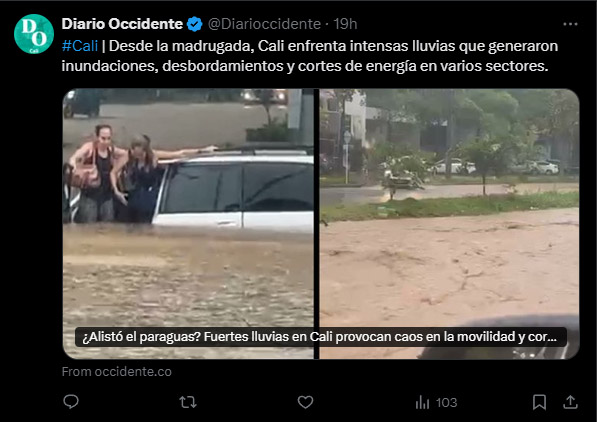The height and width of the screenshot is (422, 597).
Task: Click the 103 view count number
Action: (446, 403)
